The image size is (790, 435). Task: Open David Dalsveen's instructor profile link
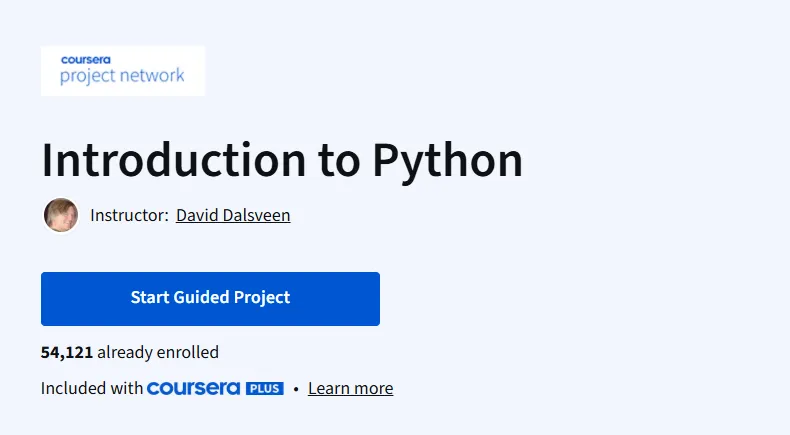click(233, 215)
